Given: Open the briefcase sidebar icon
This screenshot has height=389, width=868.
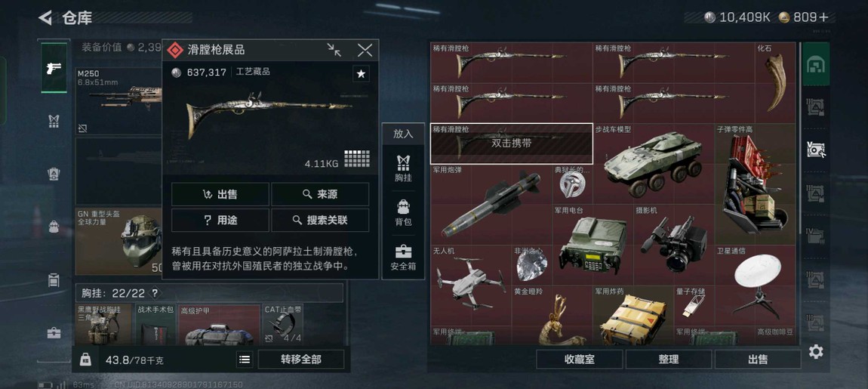Looking at the screenshot, I should point(54,332).
